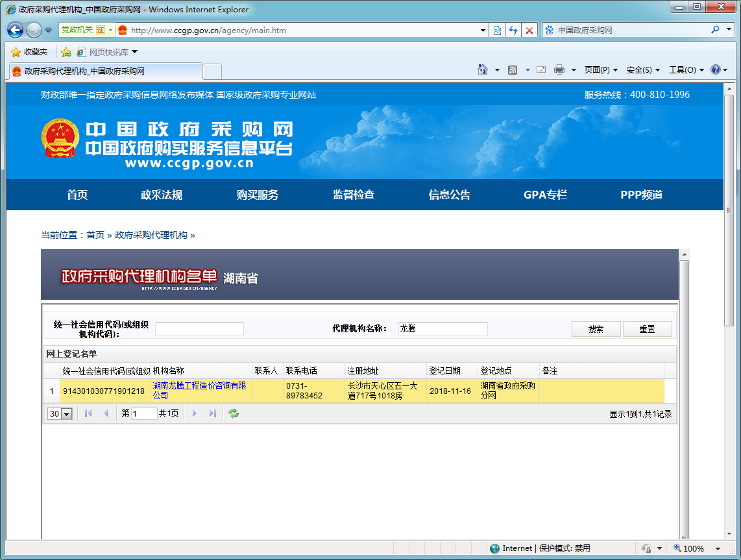This screenshot has width=741, height=560.
Task: Click the printer icon in command bar
Action: coord(559,70)
